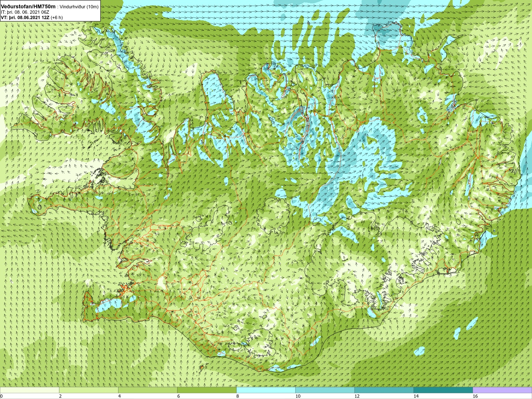This screenshot has width=532, height=399.
Task: Click the pale yellow 0–2 legend swatch
Action: click(x=30, y=390)
